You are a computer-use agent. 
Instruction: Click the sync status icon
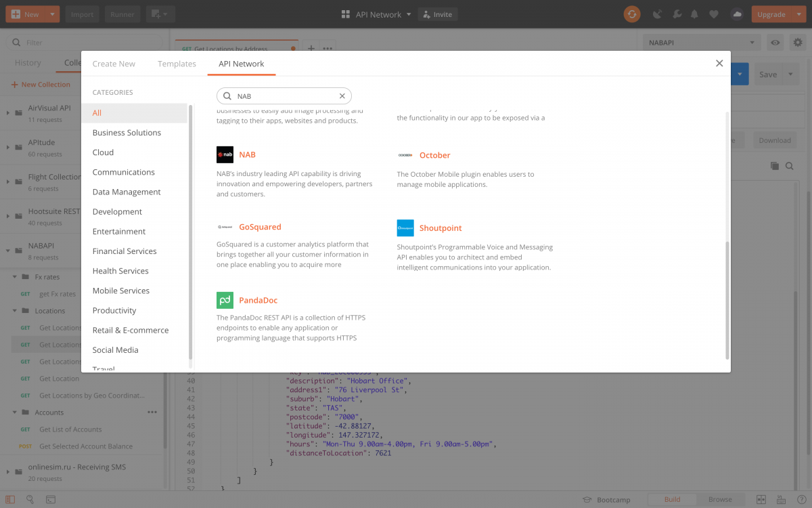tap(631, 14)
